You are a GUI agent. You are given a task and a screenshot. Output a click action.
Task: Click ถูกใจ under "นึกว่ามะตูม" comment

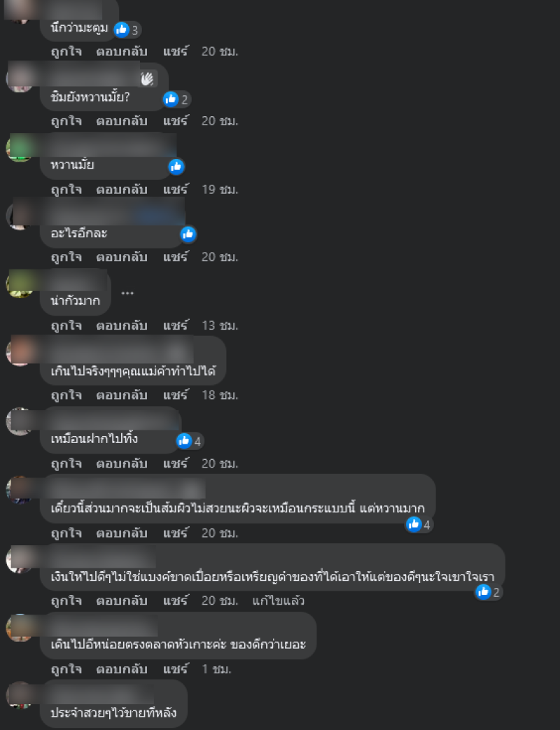click(66, 51)
